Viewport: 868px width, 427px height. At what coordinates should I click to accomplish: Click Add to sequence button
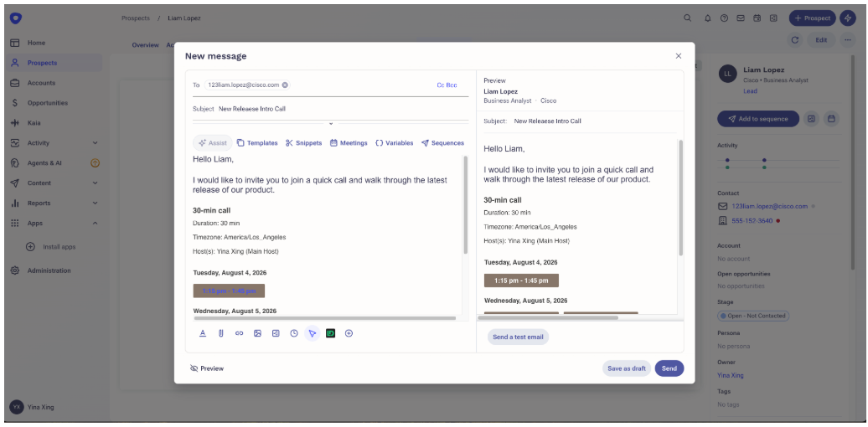pos(758,118)
